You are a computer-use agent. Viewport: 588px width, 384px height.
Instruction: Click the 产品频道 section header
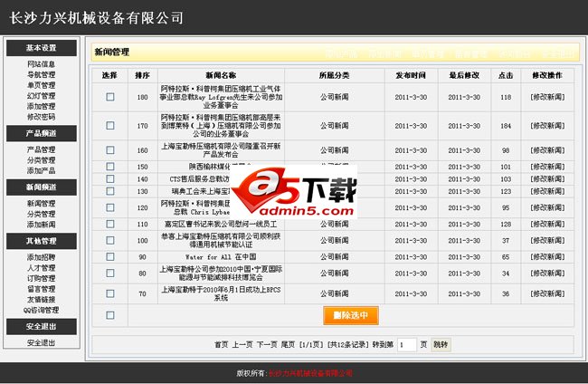[42, 133]
